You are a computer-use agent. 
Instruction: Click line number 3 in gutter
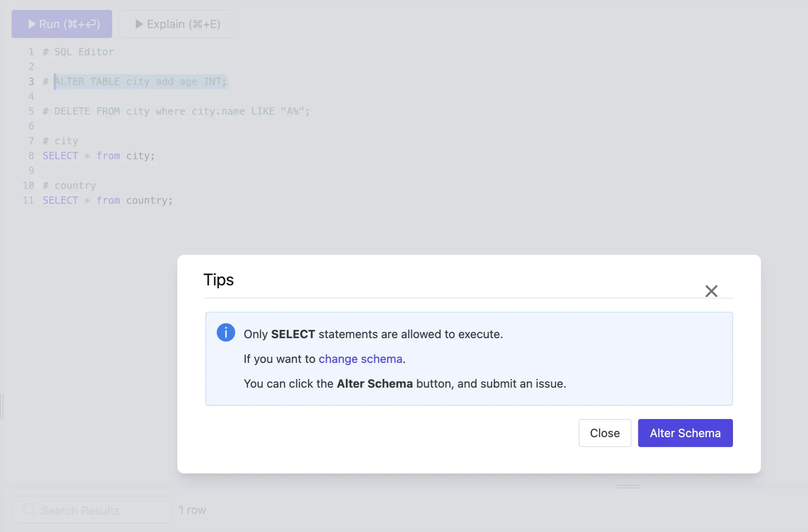(x=31, y=82)
